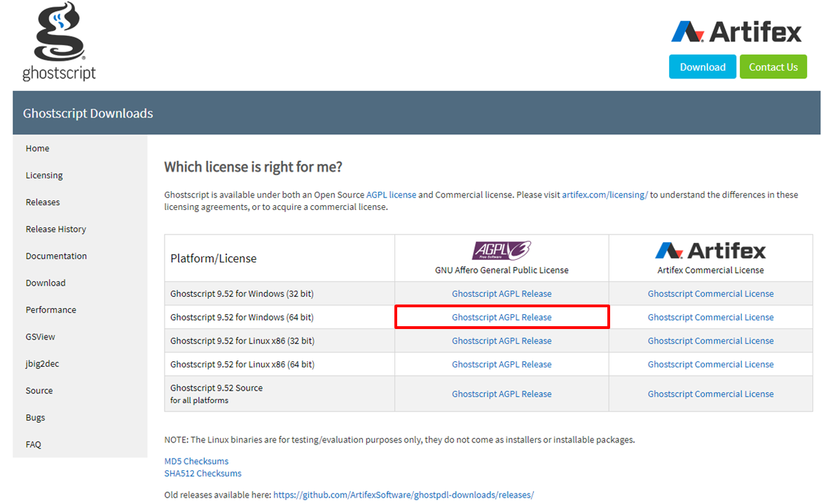
Task: Click the 'Which license is right for me?' heading
Action: [x=253, y=167]
